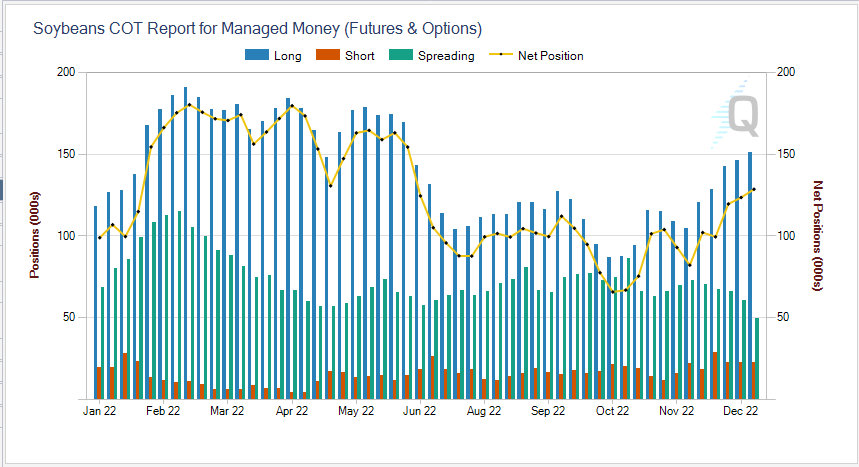Click the left y-axis '100' label

pyautogui.click(x=66, y=236)
